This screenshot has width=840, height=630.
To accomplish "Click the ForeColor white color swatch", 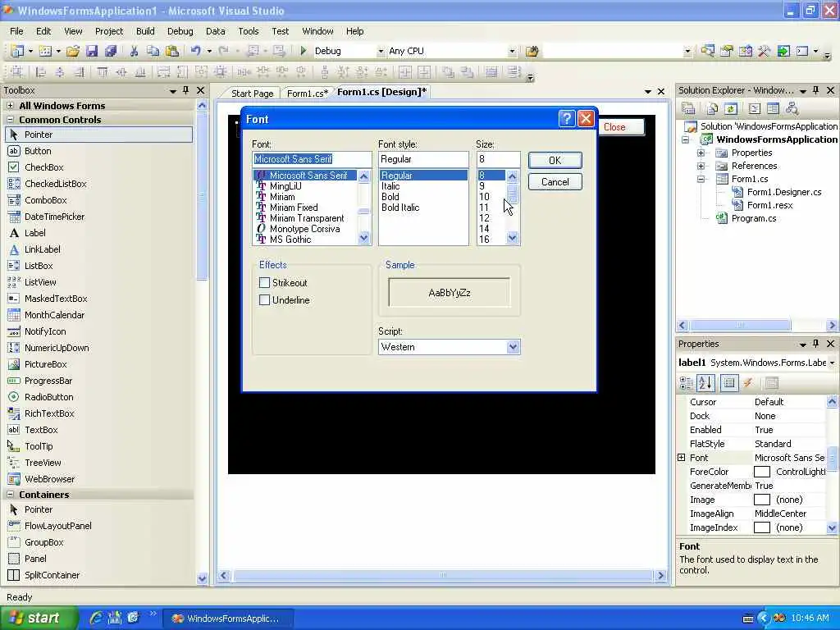I will (x=762, y=472).
